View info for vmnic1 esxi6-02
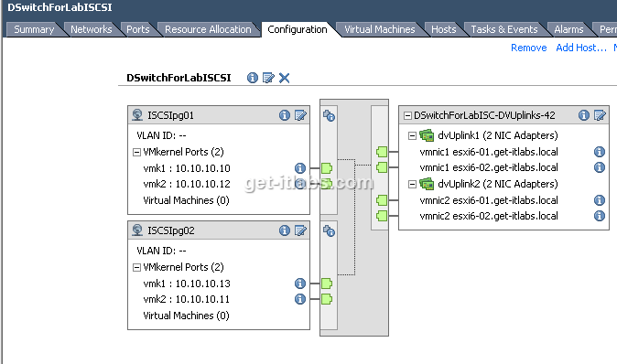The width and height of the screenshot is (617, 364). coord(600,167)
